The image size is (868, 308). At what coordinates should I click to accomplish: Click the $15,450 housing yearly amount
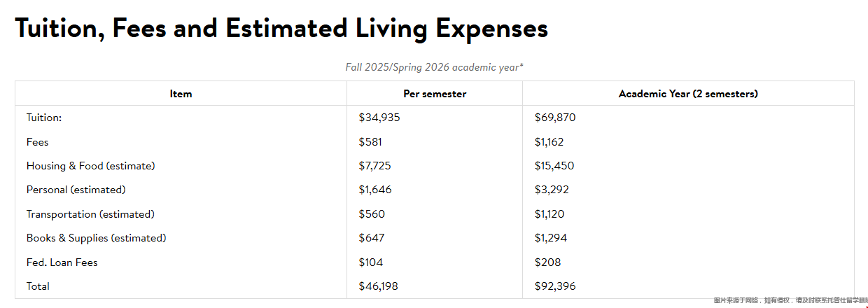pos(554,166)
